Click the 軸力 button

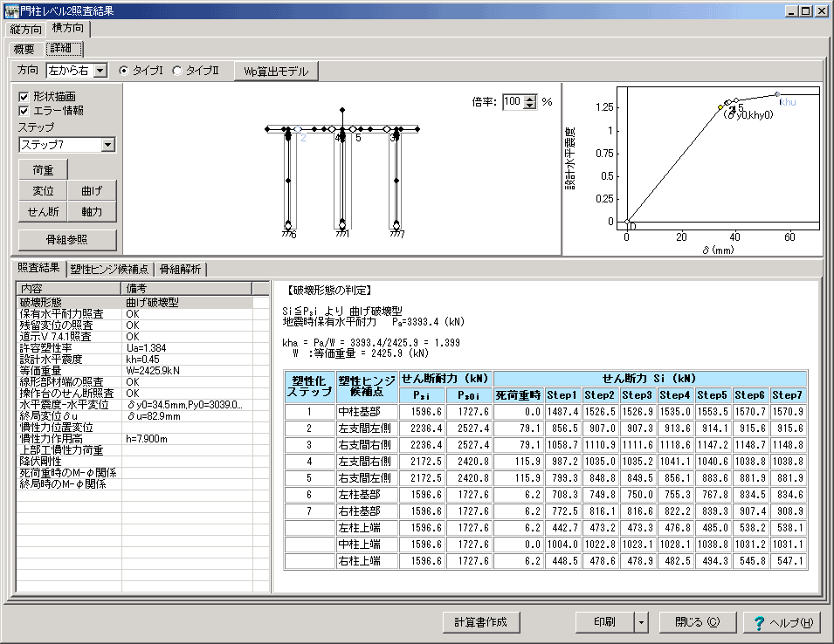pyautogui.click(x=92, y=211)
